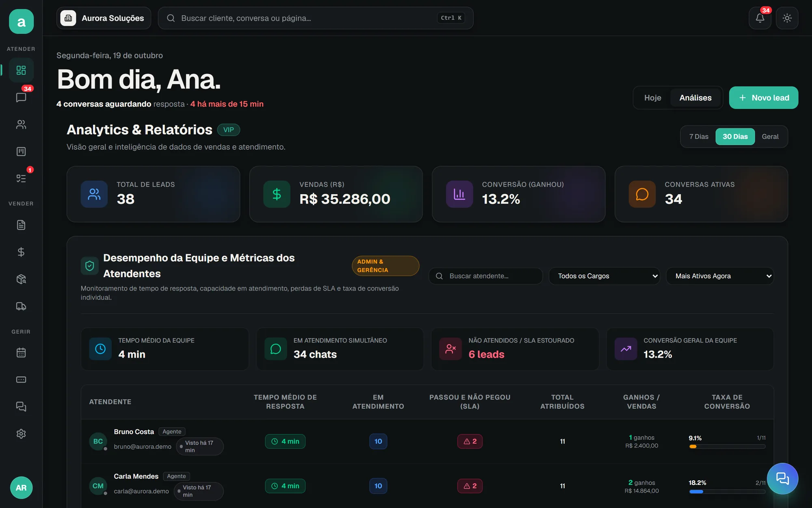812x508 pixels.
Task: Click the 6 leads SLA estourado value
Action: coord(486,354)
